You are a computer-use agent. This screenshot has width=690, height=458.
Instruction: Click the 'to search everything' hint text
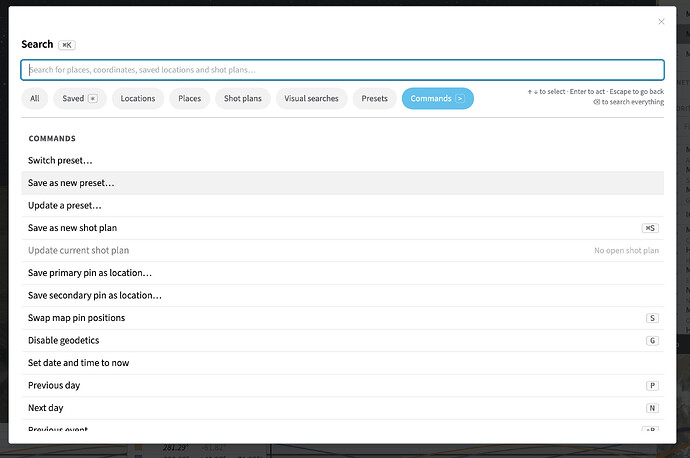point(632,102)
